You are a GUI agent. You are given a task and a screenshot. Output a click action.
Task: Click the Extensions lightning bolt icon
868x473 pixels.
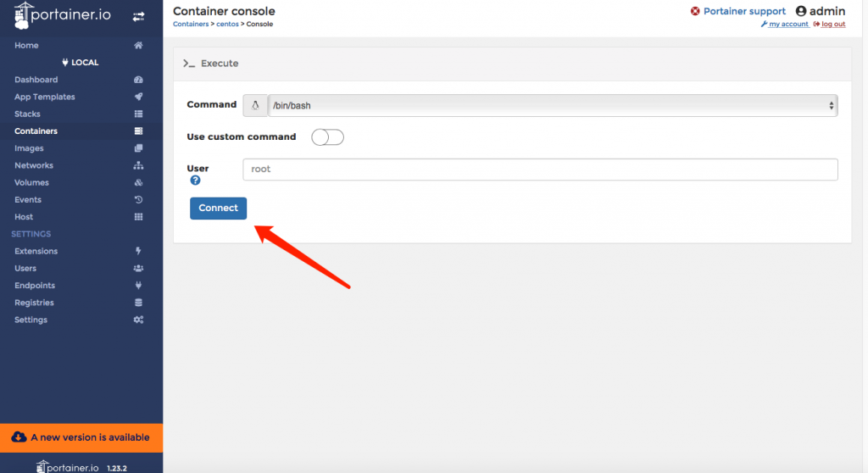[x=138, y=251]
